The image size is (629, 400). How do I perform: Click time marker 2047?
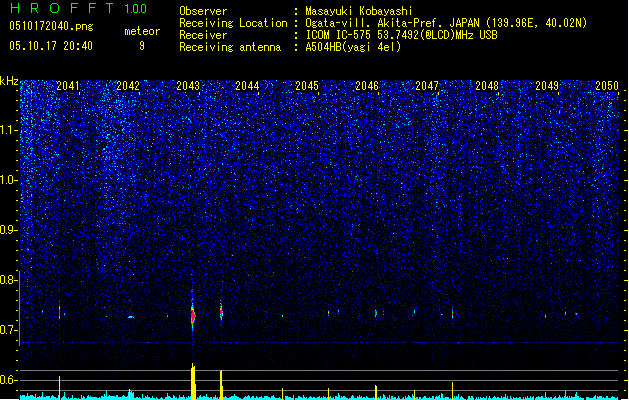[427, 86]
